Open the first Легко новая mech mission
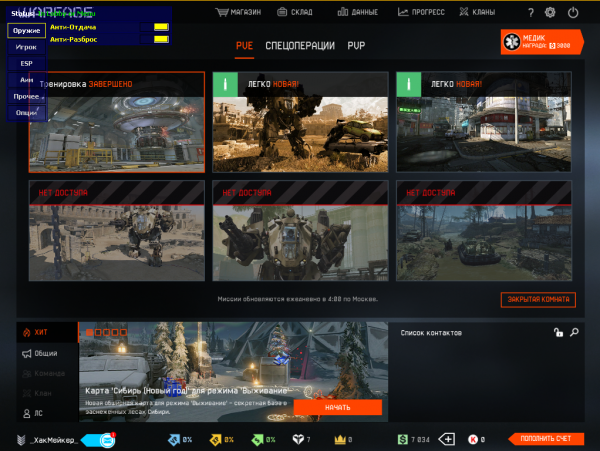 300,122
